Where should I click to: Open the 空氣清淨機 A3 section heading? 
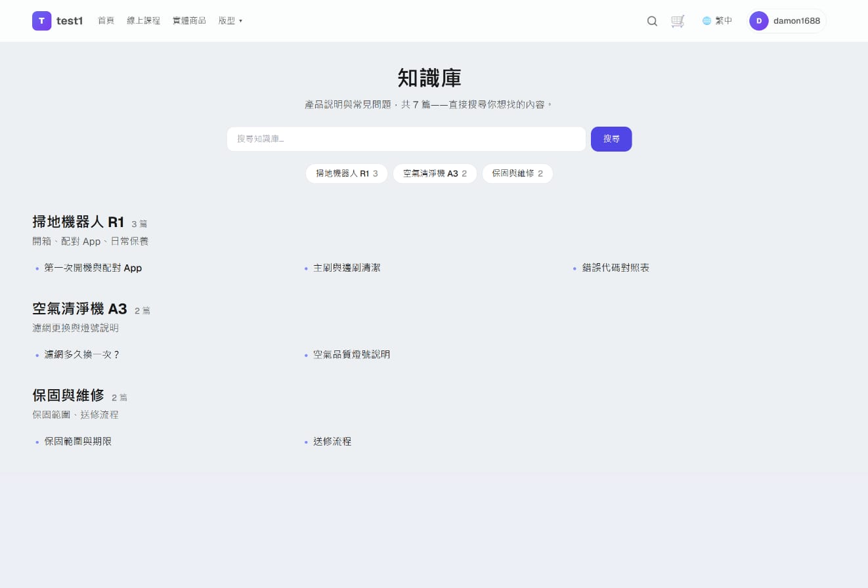[x=79, y=309]
